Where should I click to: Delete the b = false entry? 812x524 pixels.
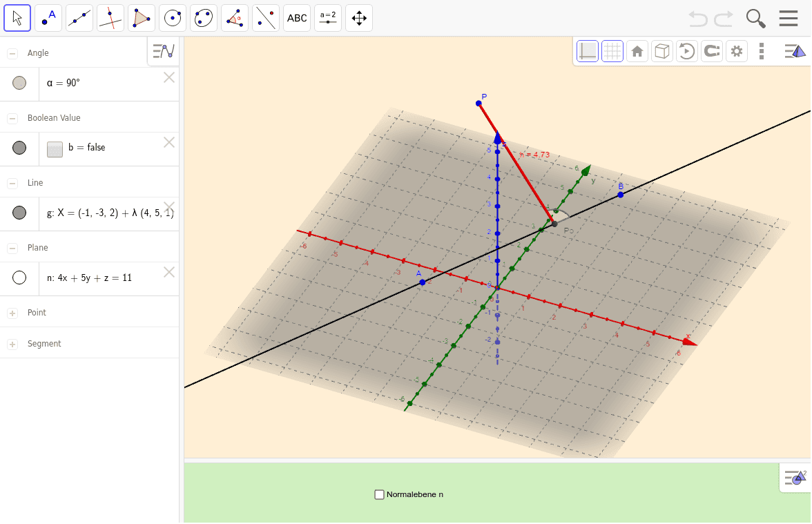click(x=168, y=142)
